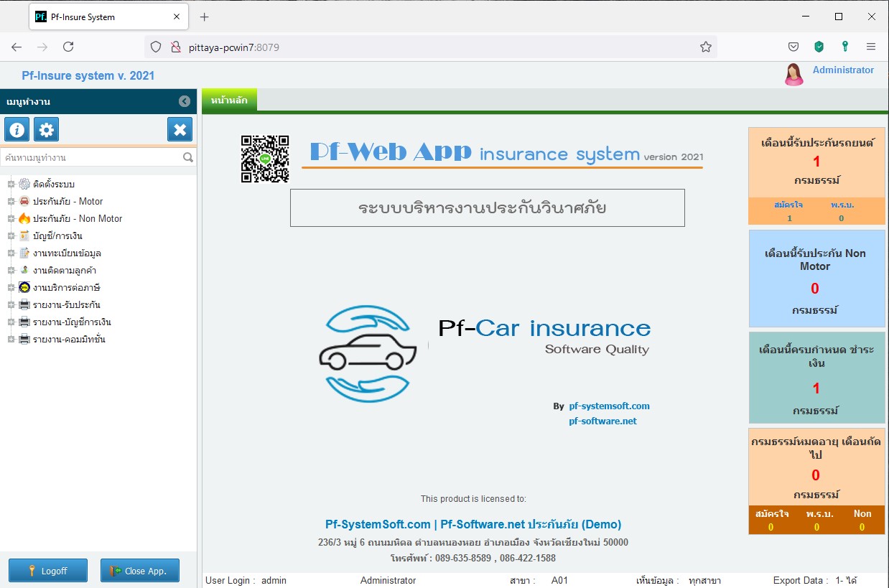Click the key extension icon

tap(845, 47)
